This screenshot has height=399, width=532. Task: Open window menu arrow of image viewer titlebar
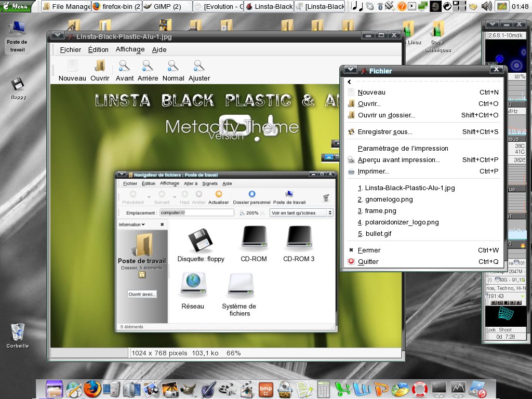point(57,35)
